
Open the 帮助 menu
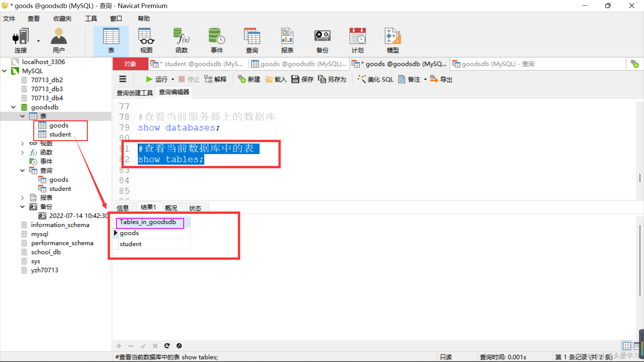144,18
